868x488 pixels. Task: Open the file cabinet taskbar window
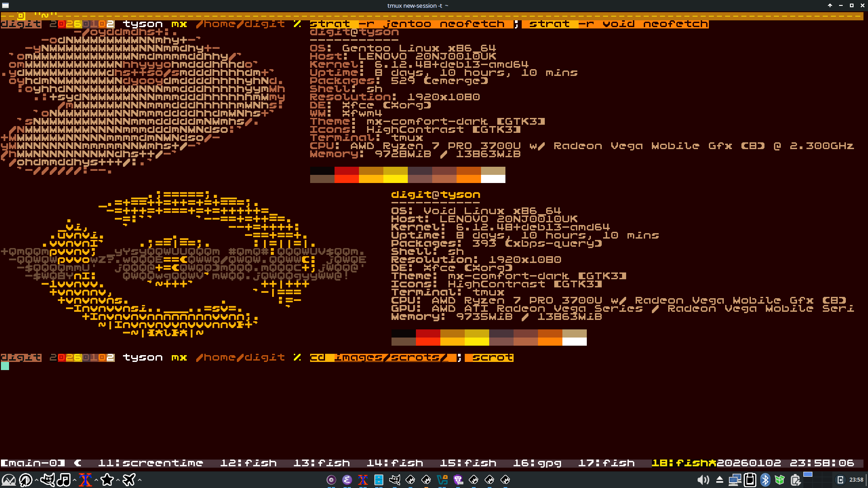(x=379, y=480)
